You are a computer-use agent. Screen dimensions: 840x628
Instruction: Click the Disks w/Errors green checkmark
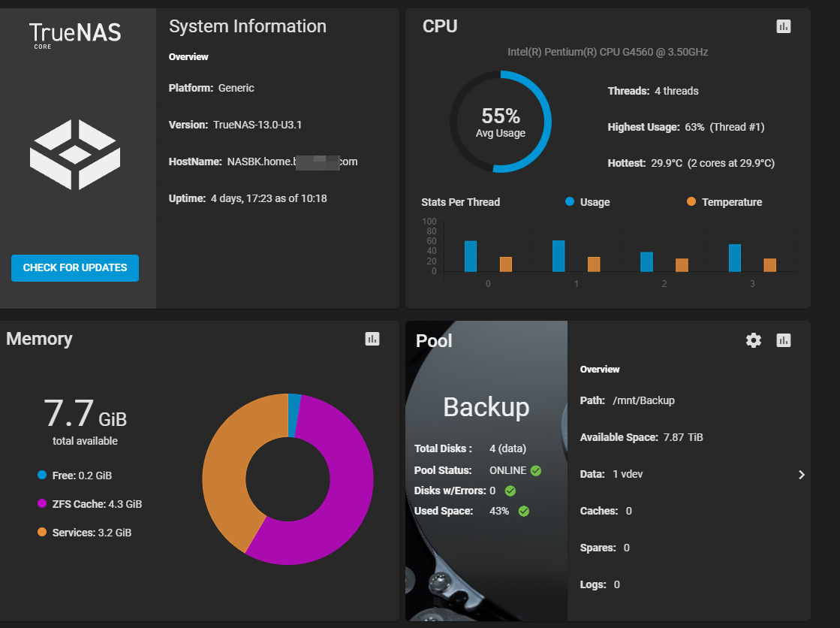[510, 491]
